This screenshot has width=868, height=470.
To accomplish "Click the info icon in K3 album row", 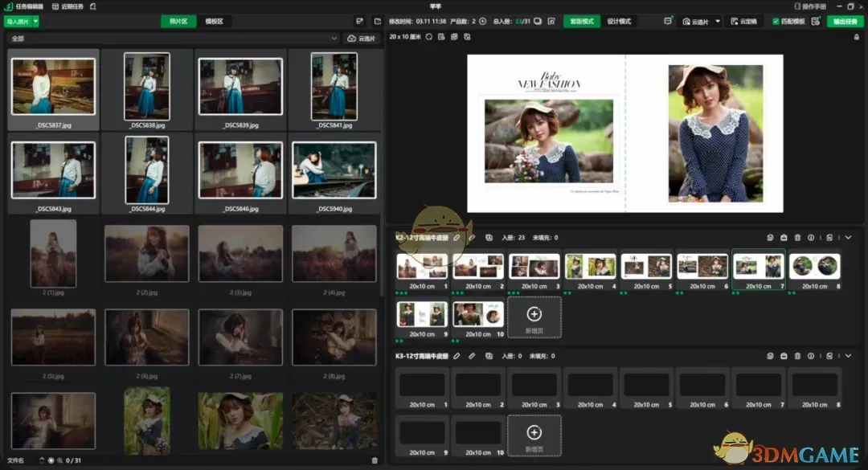I will [810, 356].
